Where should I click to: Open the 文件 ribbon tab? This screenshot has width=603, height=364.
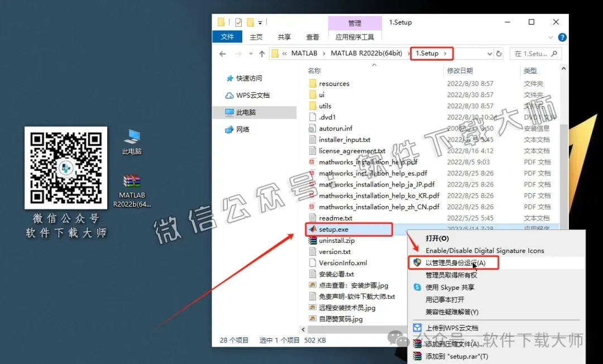tap(227, 37)
